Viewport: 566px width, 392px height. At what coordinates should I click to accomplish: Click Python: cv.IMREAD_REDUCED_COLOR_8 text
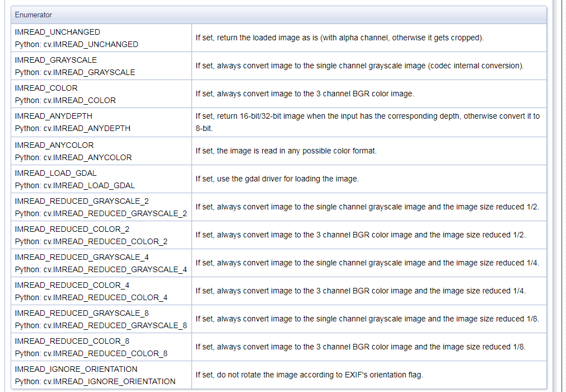click(91, 353)
